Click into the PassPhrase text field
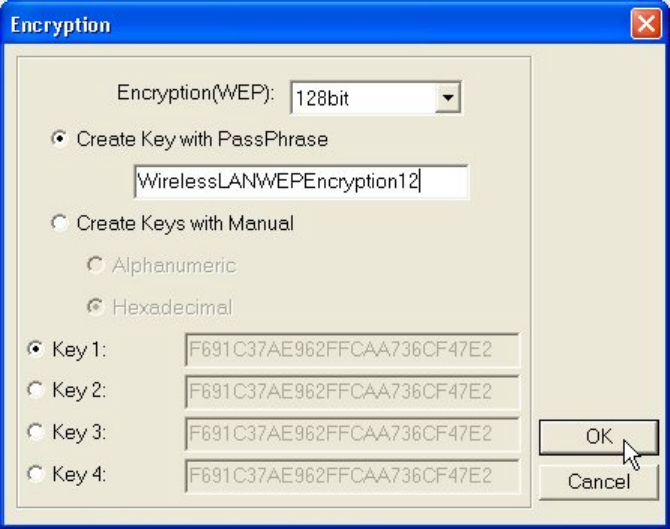The height and width of the screenshot is (529, 670). 300,181
